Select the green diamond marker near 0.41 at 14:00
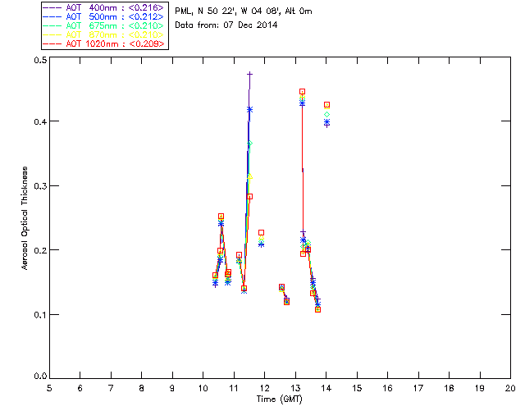 (x=326, y=115)
